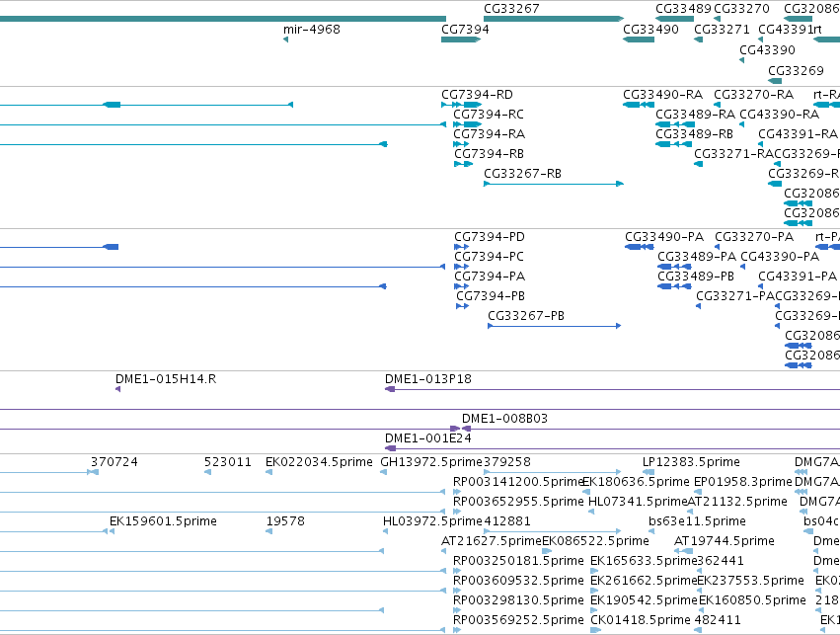Click EST RP003652955.5prime
The width and height of the screenshot is (840, 635).
pos(518,502)
